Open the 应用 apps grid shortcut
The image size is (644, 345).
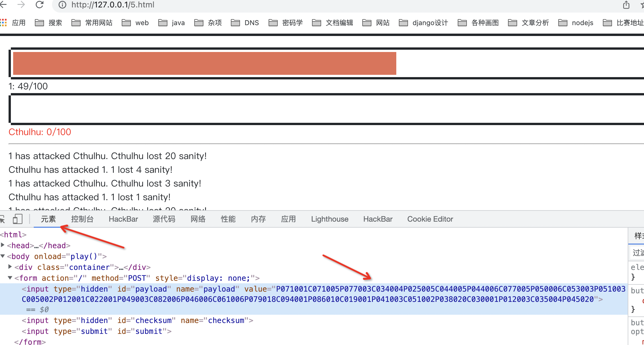(13, 23)
